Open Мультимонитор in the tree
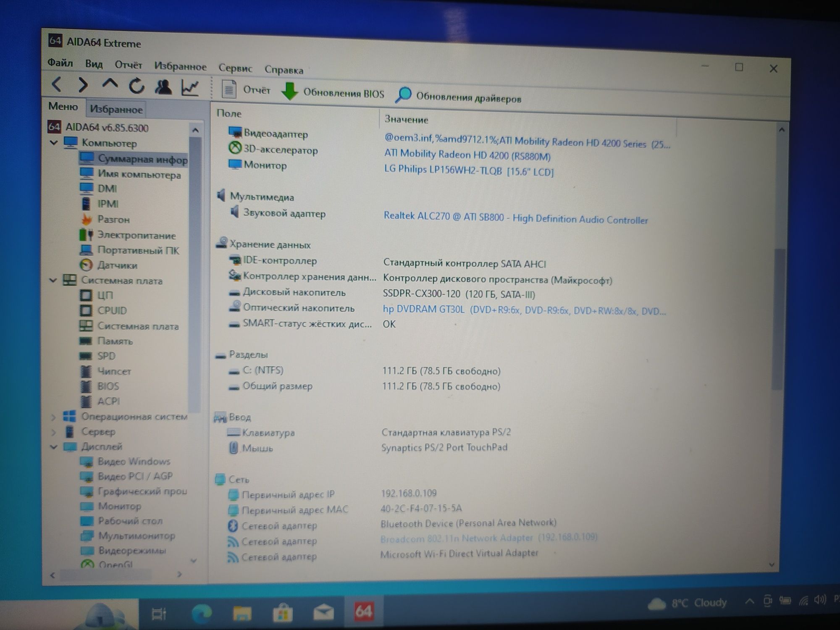Viewport: 840px width, 630px height. [128, 535]
